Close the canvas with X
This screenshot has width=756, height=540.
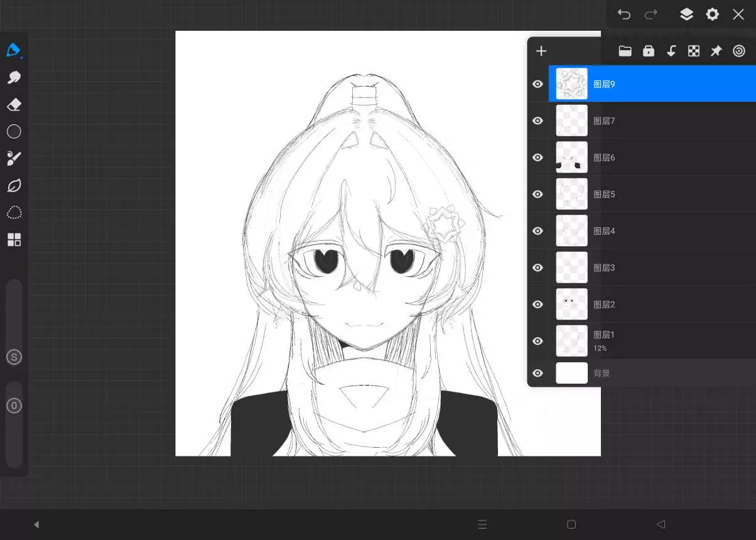tap(738, 14)
